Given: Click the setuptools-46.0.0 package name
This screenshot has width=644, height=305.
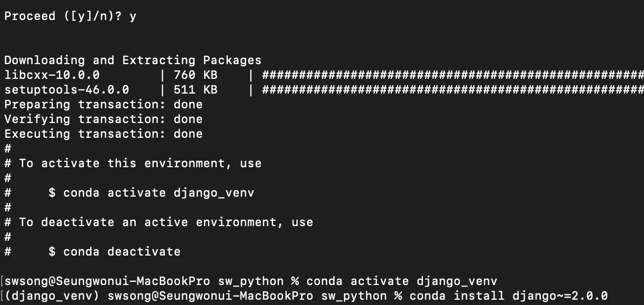Looking at the screenshot, I should pyautogui.click(x=66, y=90).
